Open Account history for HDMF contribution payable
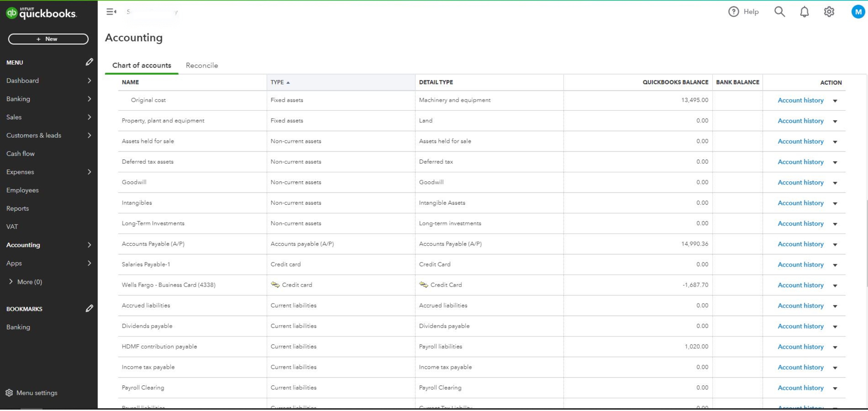Screen dimensions: 868x411 800,347
